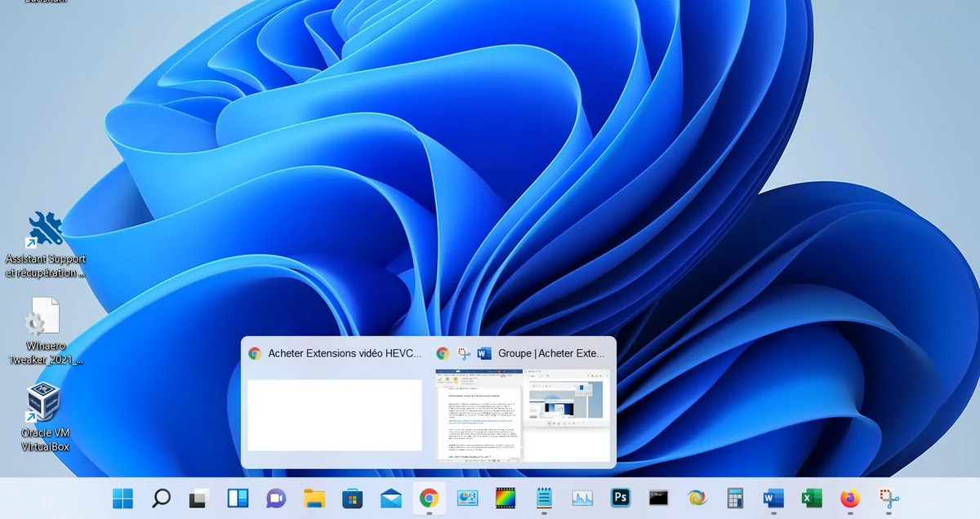Open the colorful film strip app icon

[506, 498]
